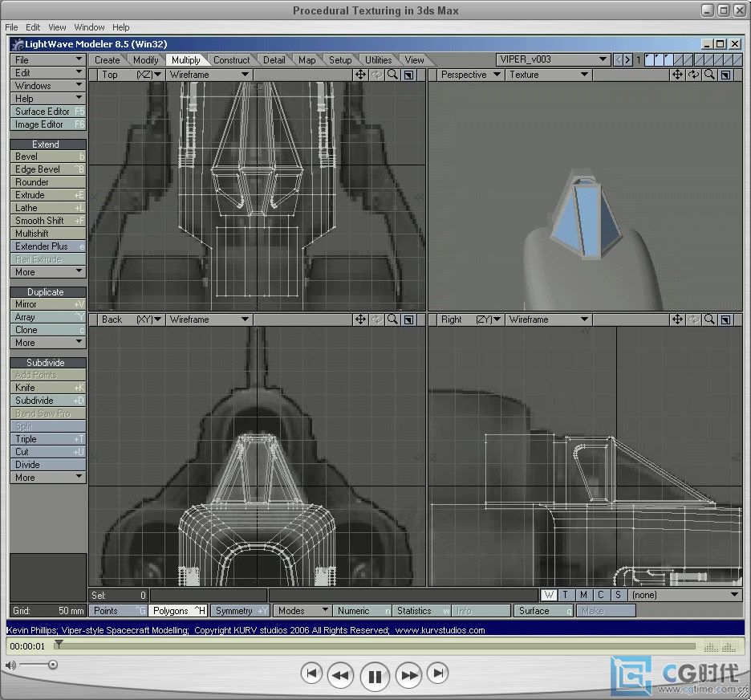Screen dimensions: 751x700
Task: Select layer 3 foreground slot
Action: tap(668, 60)
